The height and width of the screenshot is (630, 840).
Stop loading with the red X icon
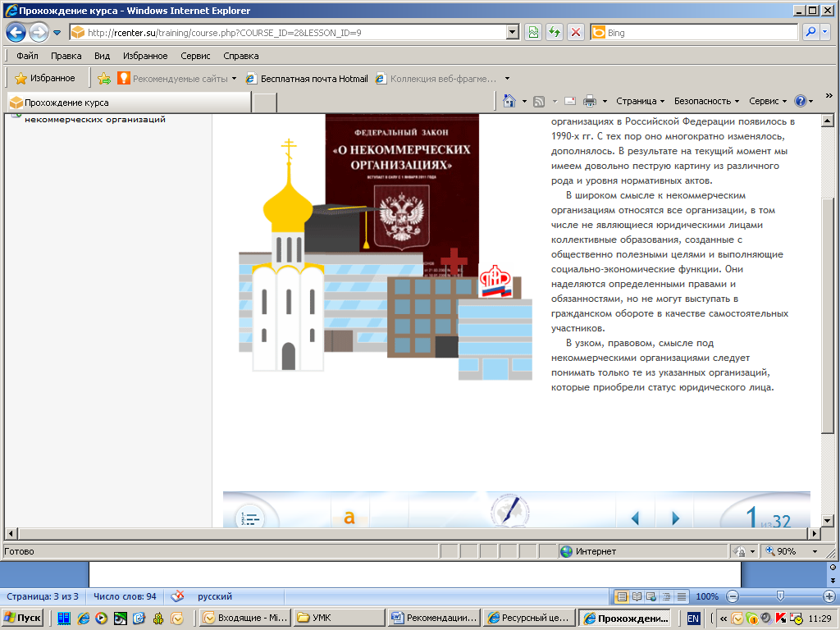[x=576, y=33]
